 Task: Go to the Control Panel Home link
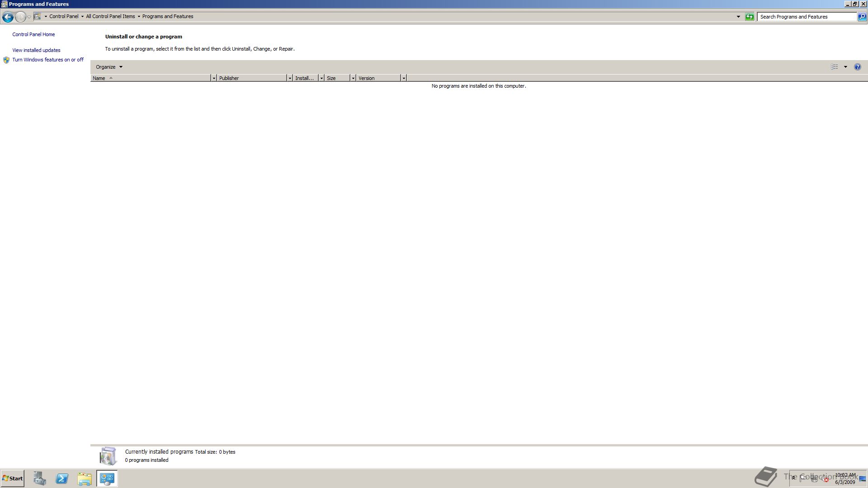tap(33, 34)
